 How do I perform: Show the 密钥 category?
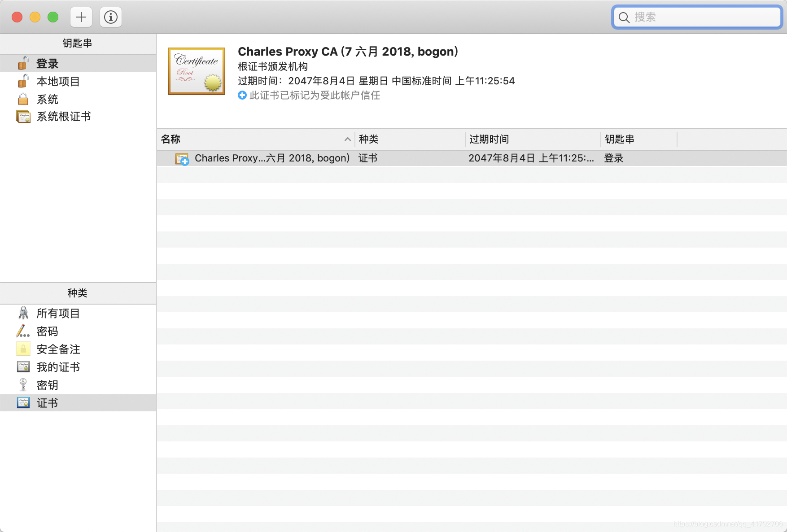48,385
